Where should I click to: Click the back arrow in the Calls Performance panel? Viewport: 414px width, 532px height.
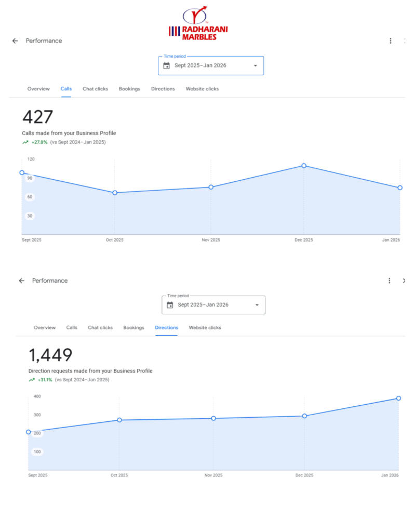pyautogui.click(x=15, y=41)
